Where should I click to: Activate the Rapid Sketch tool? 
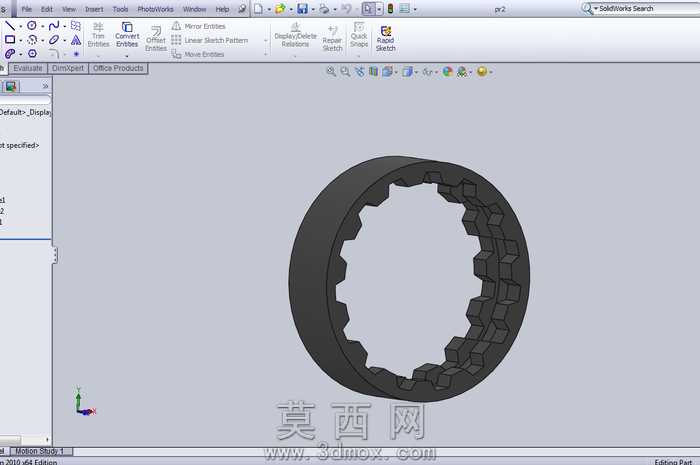[386, 38]
